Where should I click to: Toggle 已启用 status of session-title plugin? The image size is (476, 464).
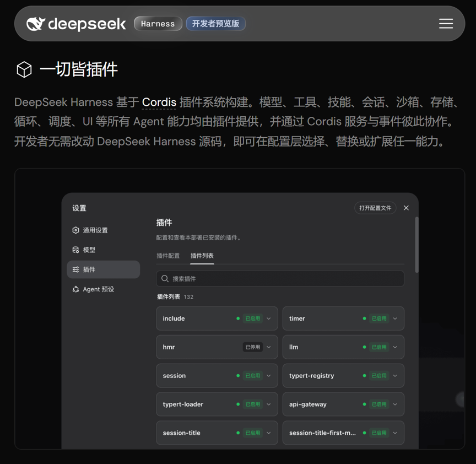click(x=252, y=433)
